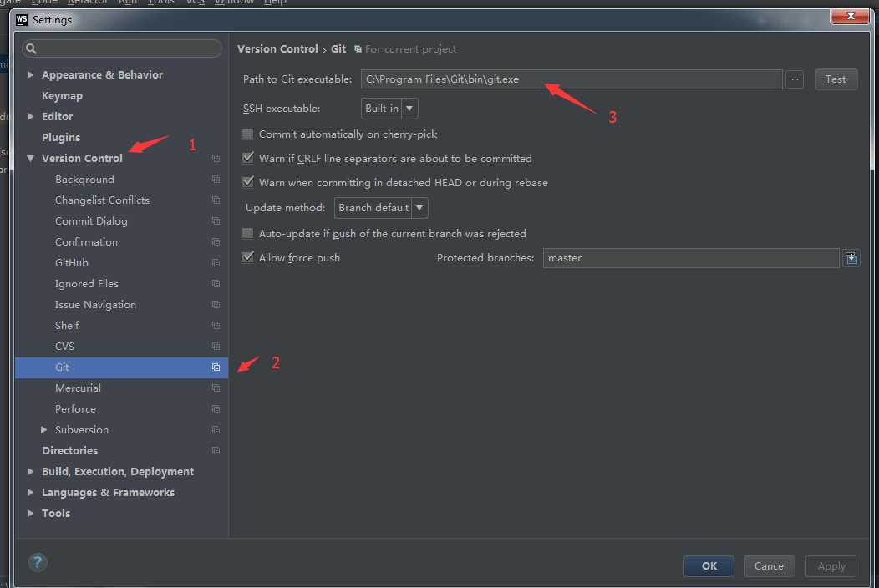Image resolution: width=879 pixels, height=588 pixels.
Task: Open the Tools menu in main window
Action: point(161,3)
